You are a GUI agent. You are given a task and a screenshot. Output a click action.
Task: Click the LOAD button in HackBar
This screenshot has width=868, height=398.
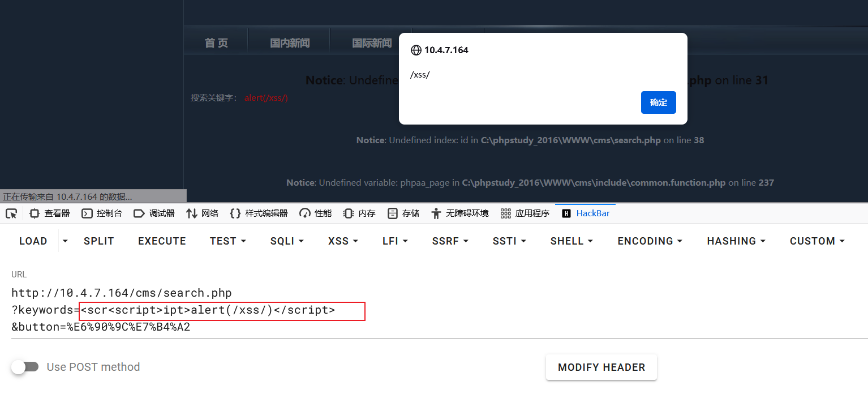(33, 241)
